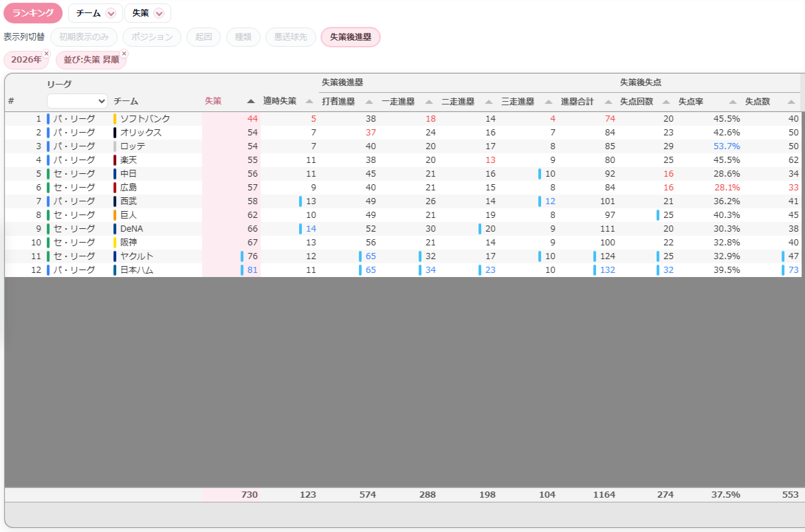The height and width of the screenshot is (532, 805).
Task: Click ソフトバンク's 44 失策 value
Action: coord(252,119)
